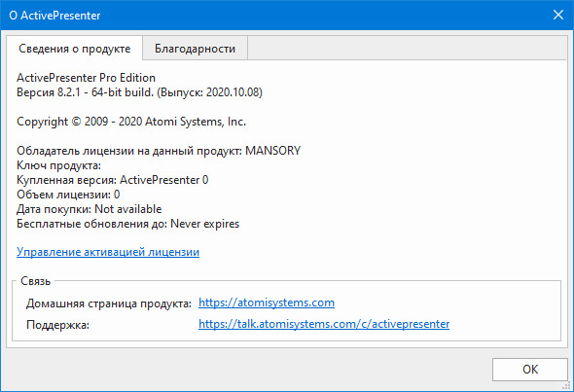
Task: Open the atomisystems.com homepage link
Action: (x=267, y=303)
